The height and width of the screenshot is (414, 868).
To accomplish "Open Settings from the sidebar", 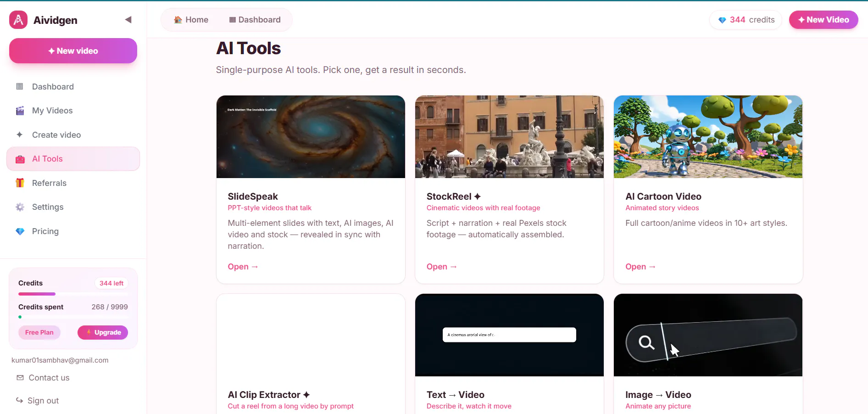I will coord(73,207).
